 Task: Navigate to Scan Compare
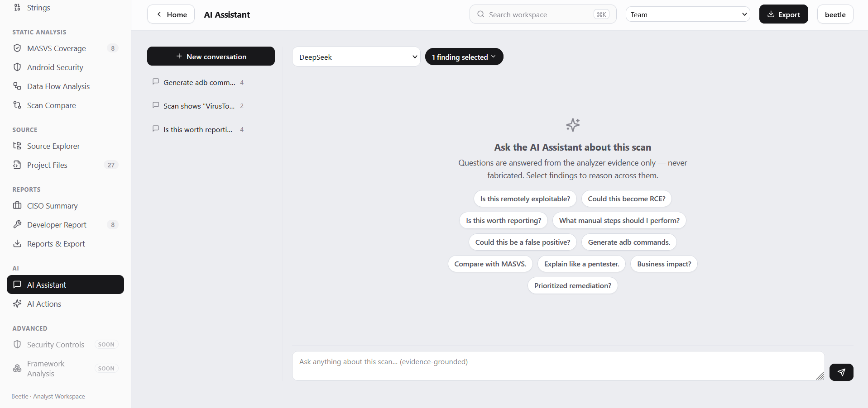click(x=65, y=105)
